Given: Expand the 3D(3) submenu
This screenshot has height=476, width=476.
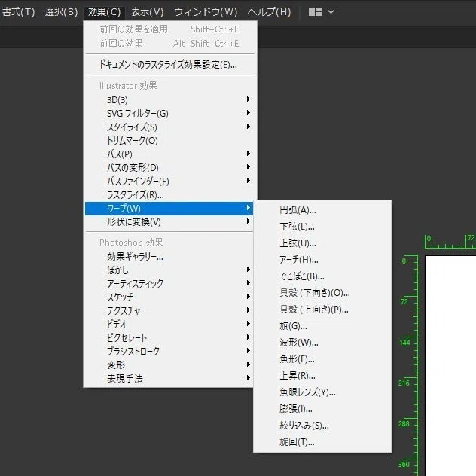Looking at the screenshot, I should click(170, 99).
